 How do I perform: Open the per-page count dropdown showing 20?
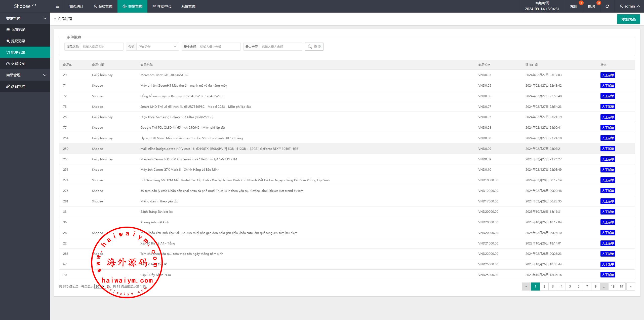100,286
